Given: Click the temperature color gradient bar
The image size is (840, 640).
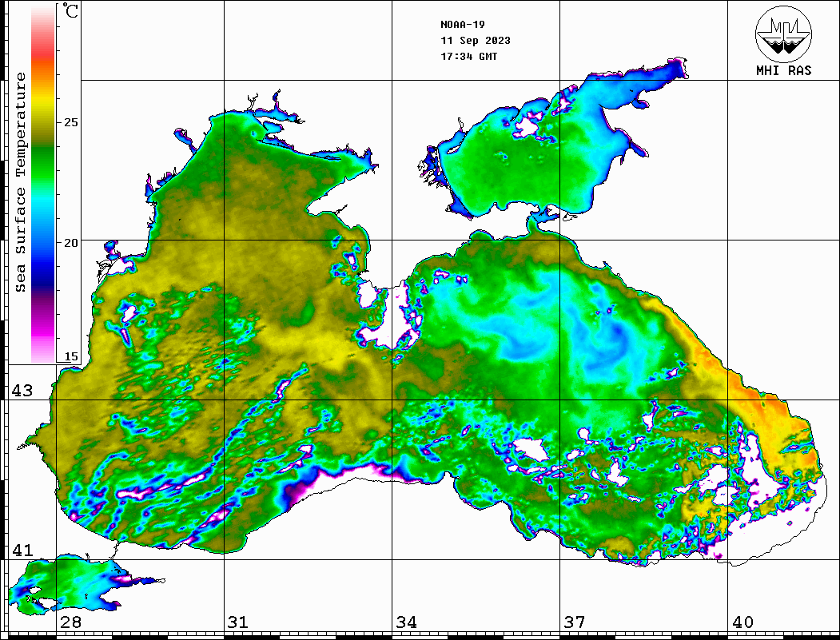Looking at the screenshot, I should click(x=43, y=183).
